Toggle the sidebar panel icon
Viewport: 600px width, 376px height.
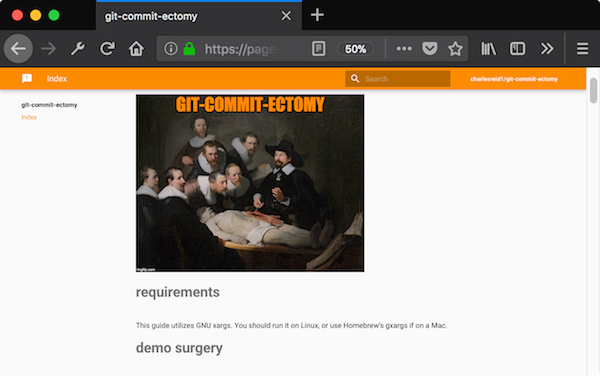517,49
